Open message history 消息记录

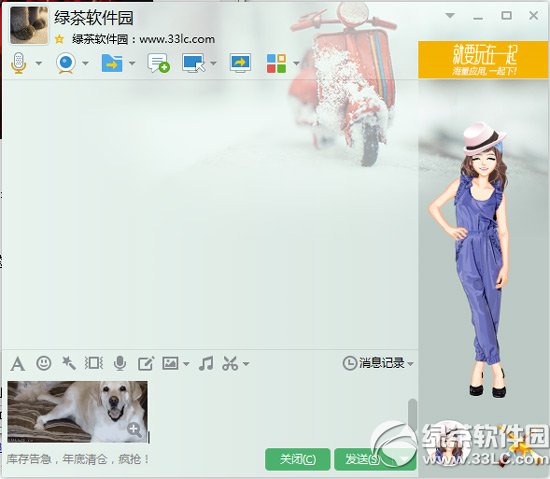(x=374, y=363)
